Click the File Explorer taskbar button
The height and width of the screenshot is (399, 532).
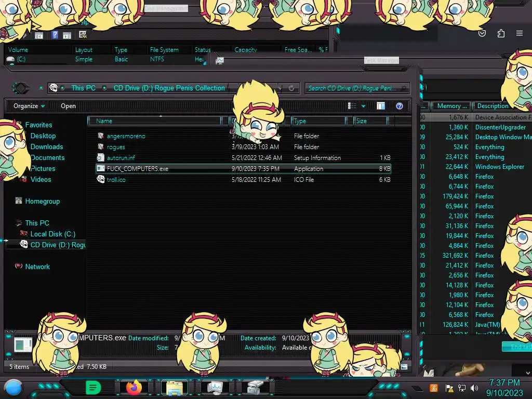pyautogui.click(x=175, y=388)
